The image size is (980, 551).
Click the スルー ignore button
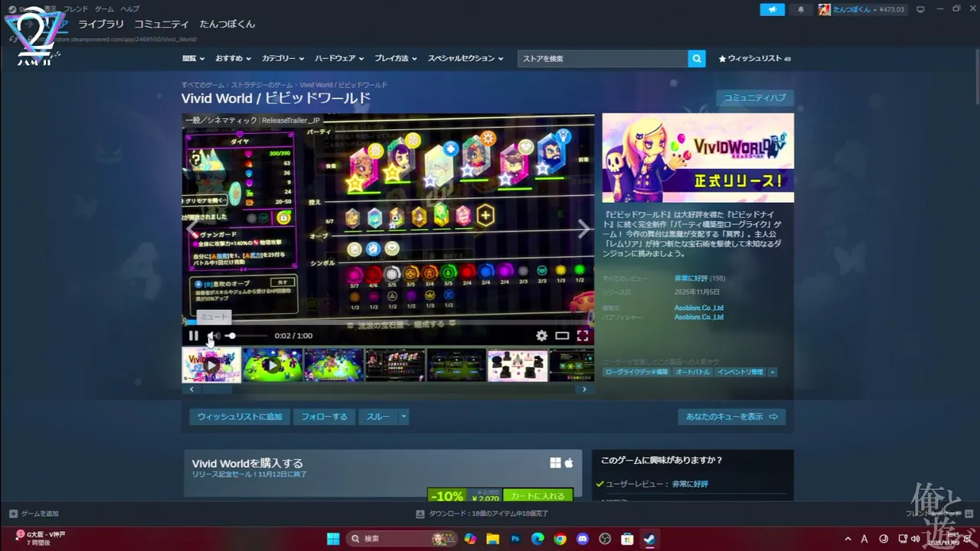tap(377, 417)
